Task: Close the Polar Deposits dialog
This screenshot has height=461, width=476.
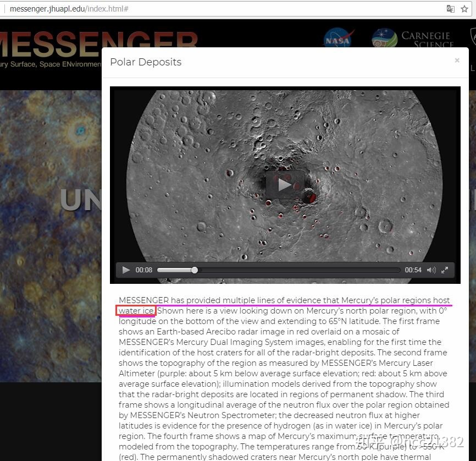Action: point(457,60)
